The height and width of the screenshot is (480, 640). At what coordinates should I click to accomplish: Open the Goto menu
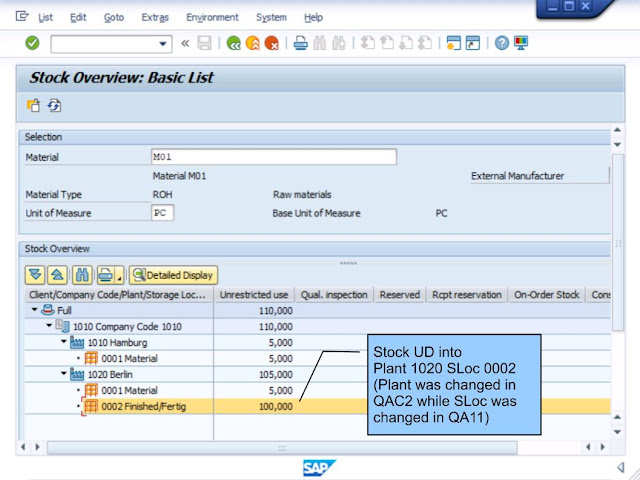point(114,18)
